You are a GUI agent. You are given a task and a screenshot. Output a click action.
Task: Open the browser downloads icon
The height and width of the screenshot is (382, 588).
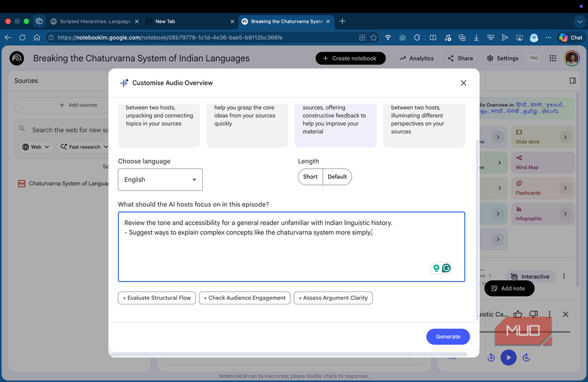tap(476, 38)
